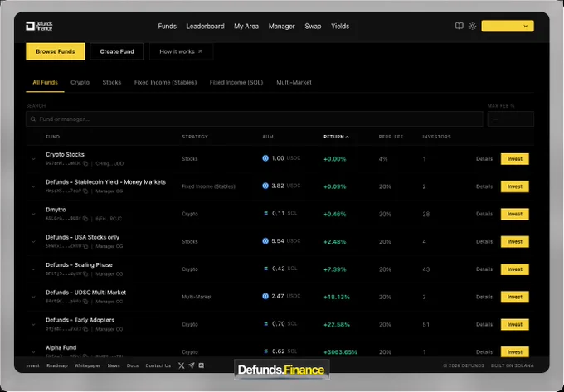
Task: Expand the USA Stocks only row
Action: tap(33, 242)
